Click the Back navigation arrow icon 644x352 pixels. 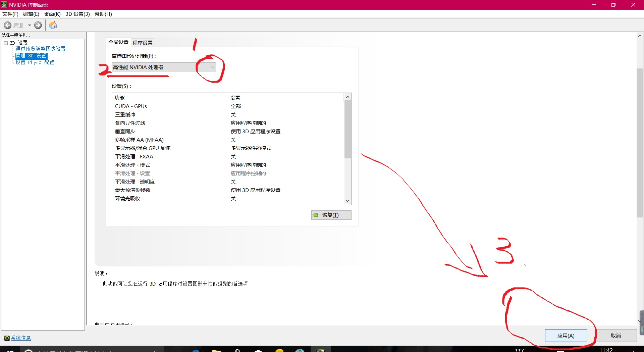click(x=8, y=25)
